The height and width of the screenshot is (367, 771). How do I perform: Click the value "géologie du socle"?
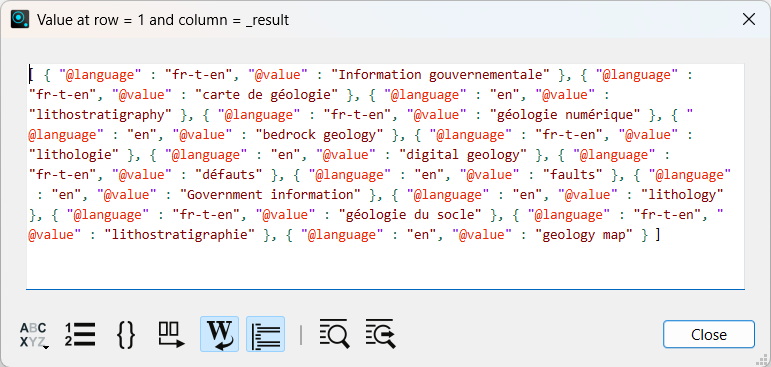coord(410,215)
